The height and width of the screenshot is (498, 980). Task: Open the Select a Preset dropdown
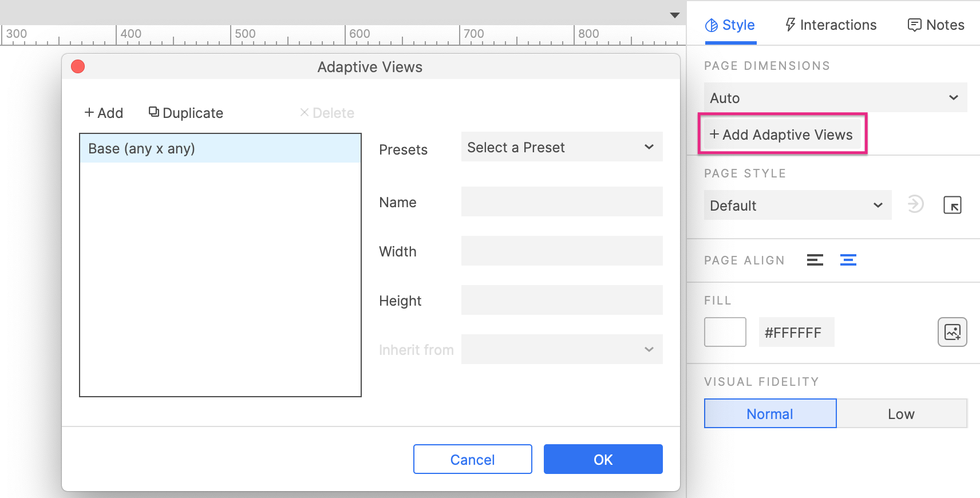click(562, 148)
